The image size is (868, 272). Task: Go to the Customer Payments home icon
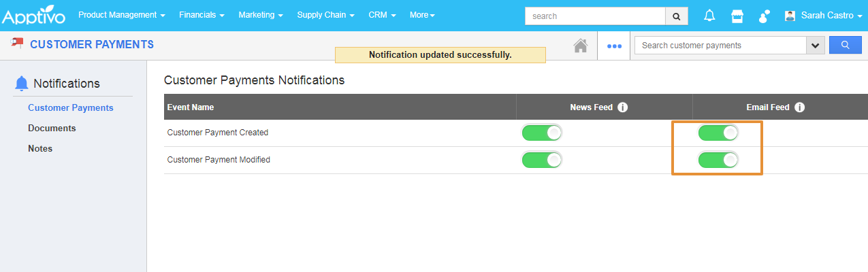[580, 46]
